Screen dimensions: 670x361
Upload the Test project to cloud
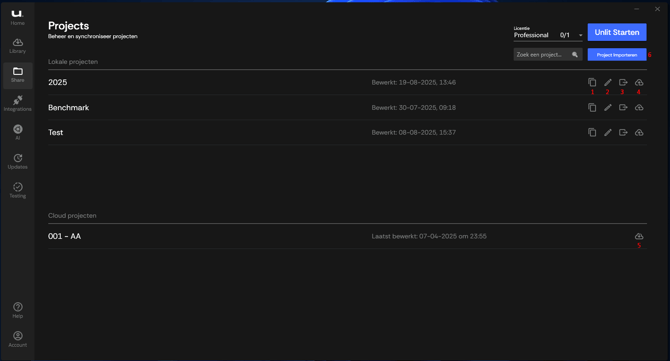pyautogui.click(x=639, y=132)
